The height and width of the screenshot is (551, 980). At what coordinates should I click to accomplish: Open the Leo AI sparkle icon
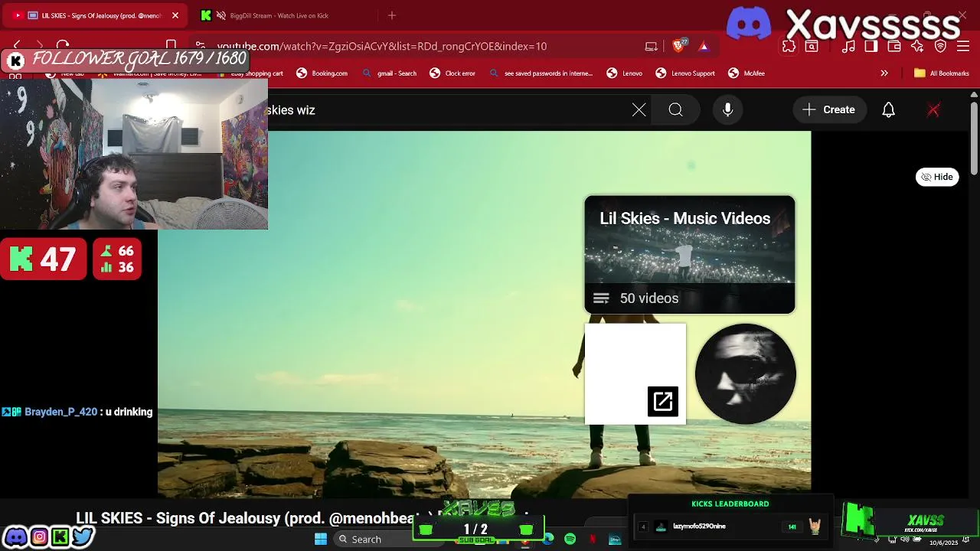[x=917, y=46]
